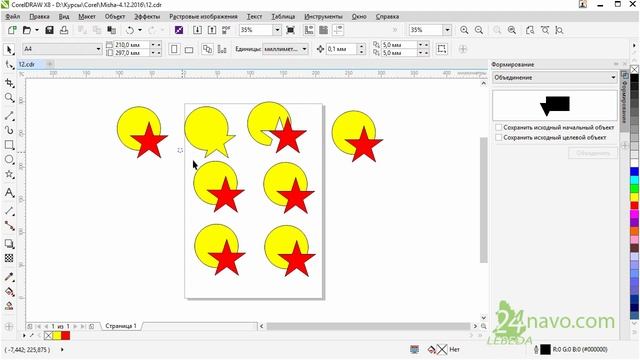Click the Import icon
Screen dimensions: 640x360
click(197, 30)
